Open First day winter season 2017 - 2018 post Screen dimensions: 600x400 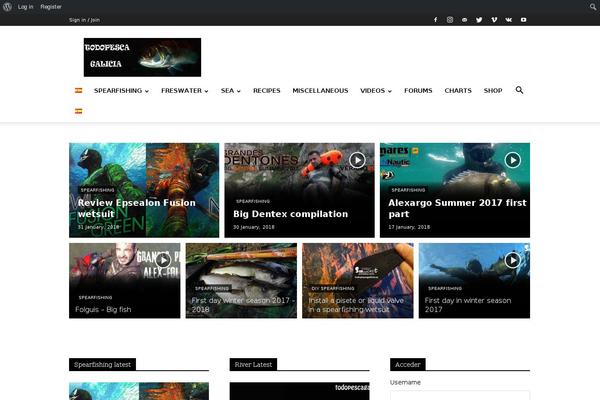tap(243, 305)
